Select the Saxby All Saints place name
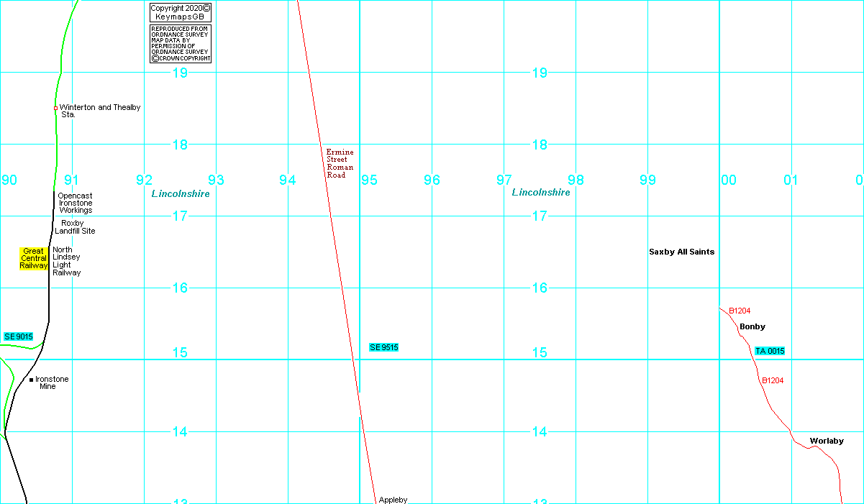Screen dimensions: 864x504 681,252
